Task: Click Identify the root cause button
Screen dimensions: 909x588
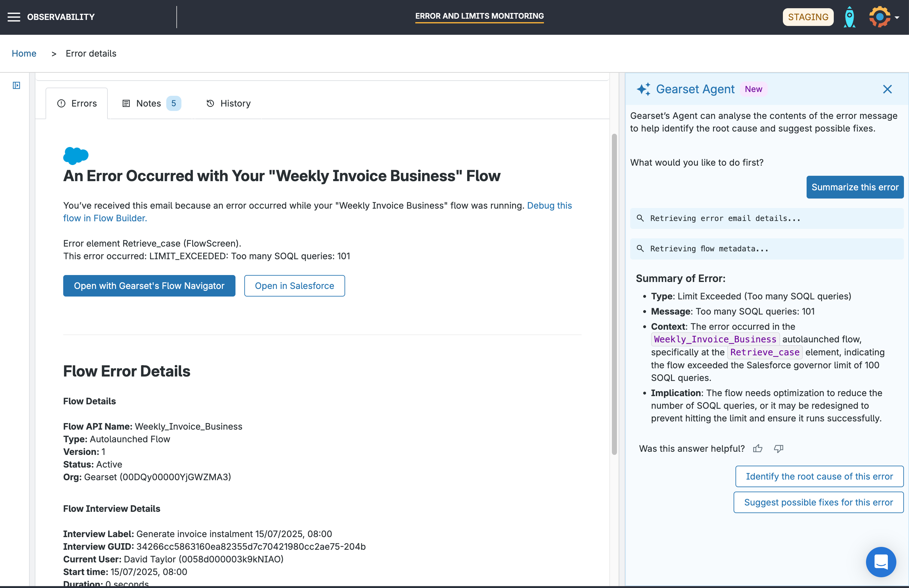Action: (x=819, y=476)
